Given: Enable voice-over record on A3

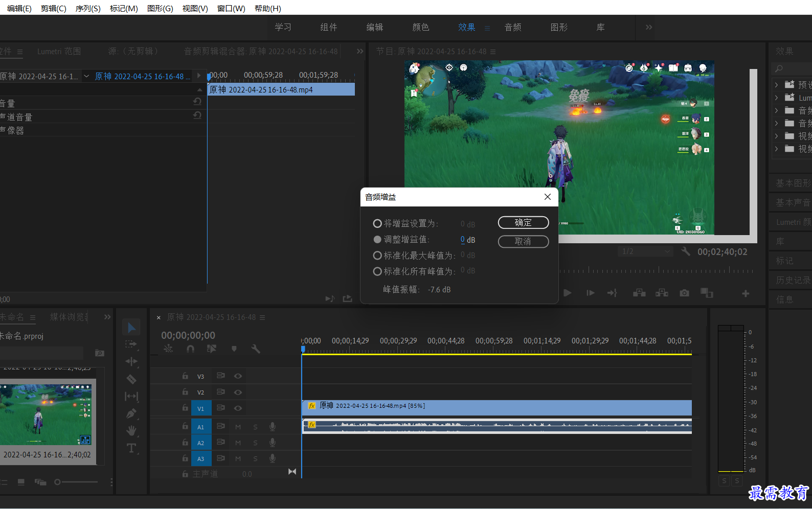Looking at the screenshot, I should (273, 458).
